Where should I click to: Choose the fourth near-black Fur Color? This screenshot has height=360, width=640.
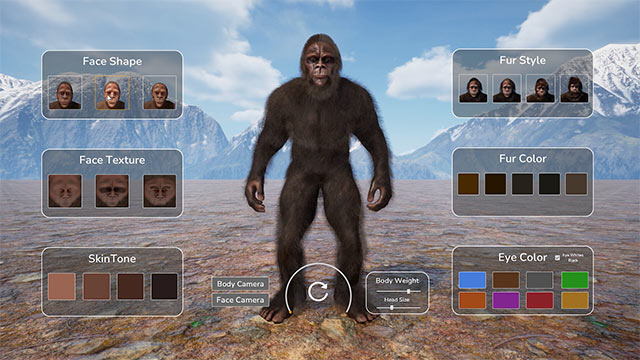click(x=549, y=184)
